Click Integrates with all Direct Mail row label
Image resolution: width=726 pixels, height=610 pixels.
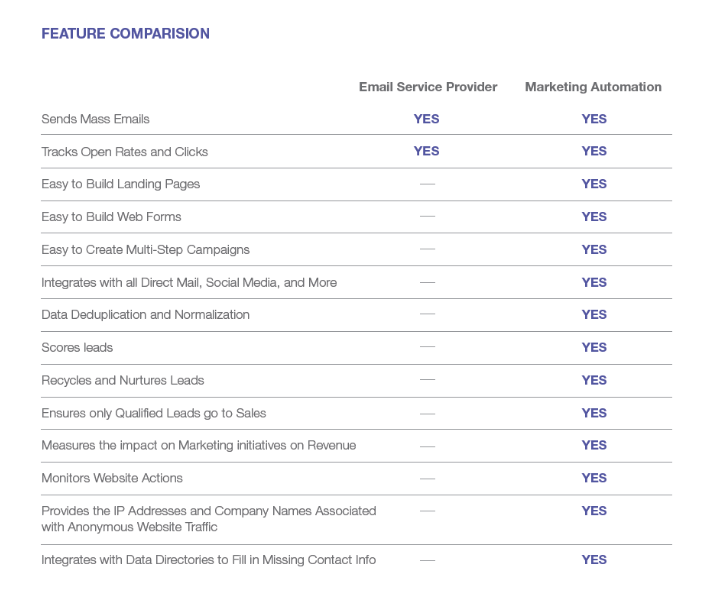point(188,283)
